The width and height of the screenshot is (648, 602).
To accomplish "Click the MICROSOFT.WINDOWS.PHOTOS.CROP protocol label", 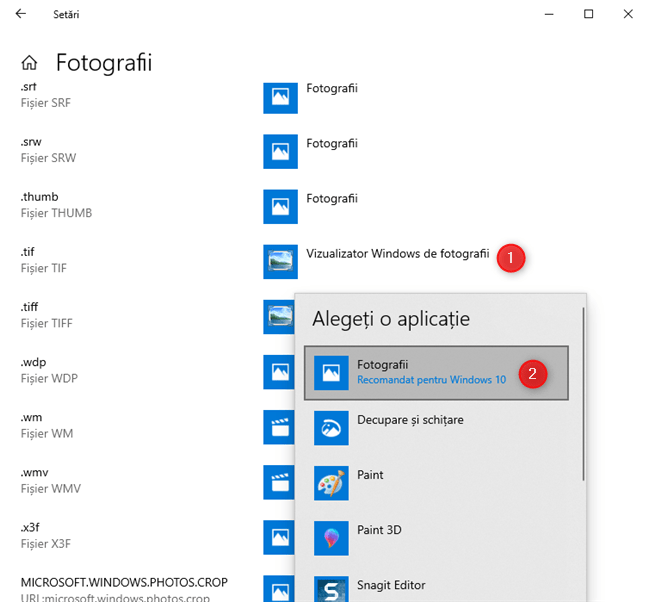I will (x=124, y=583).
